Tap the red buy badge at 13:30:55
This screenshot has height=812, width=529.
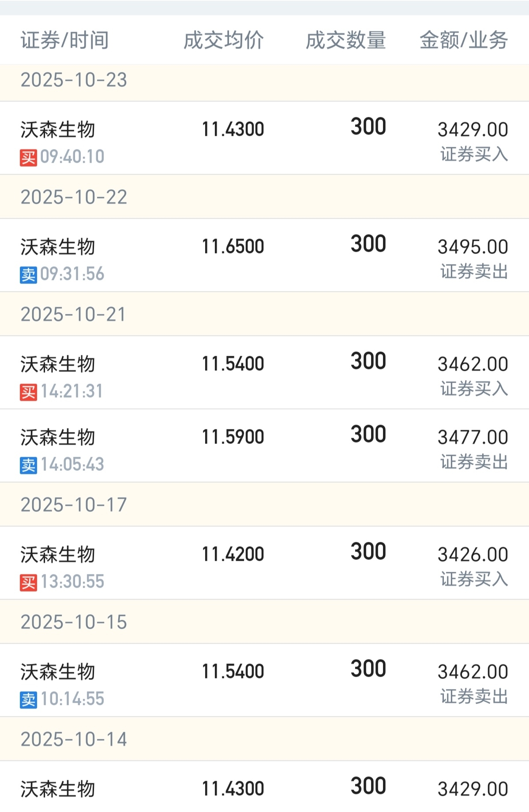point(28,582)
